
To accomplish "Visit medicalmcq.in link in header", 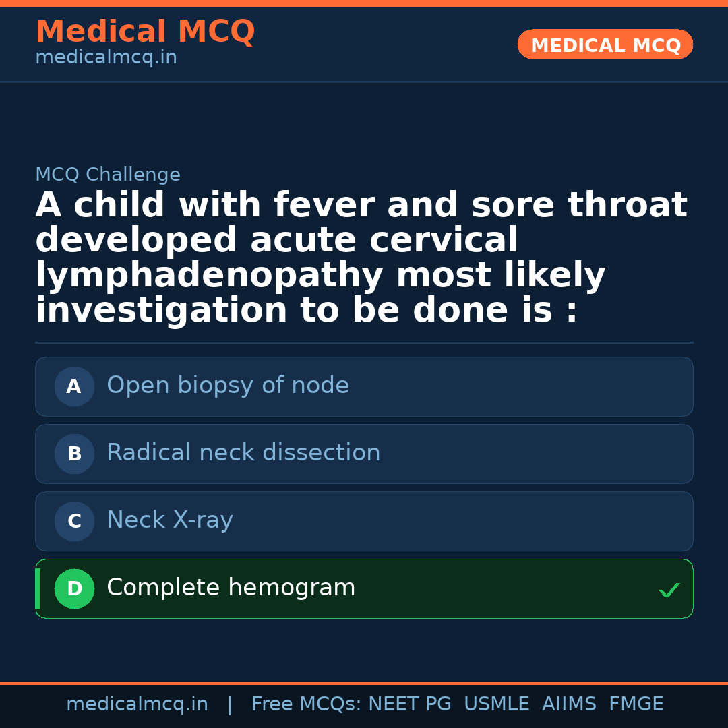I will [x=107, y=57].
